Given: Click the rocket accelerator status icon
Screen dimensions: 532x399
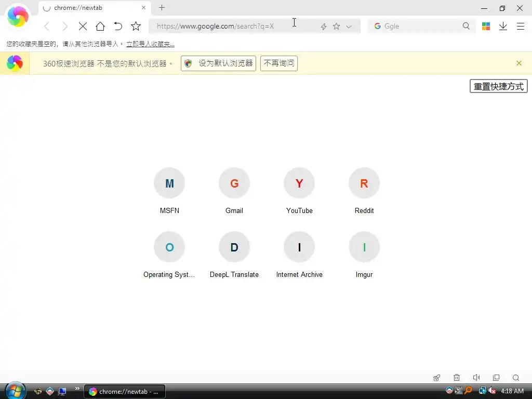Looking at the screenshot, I should [436, 378].
